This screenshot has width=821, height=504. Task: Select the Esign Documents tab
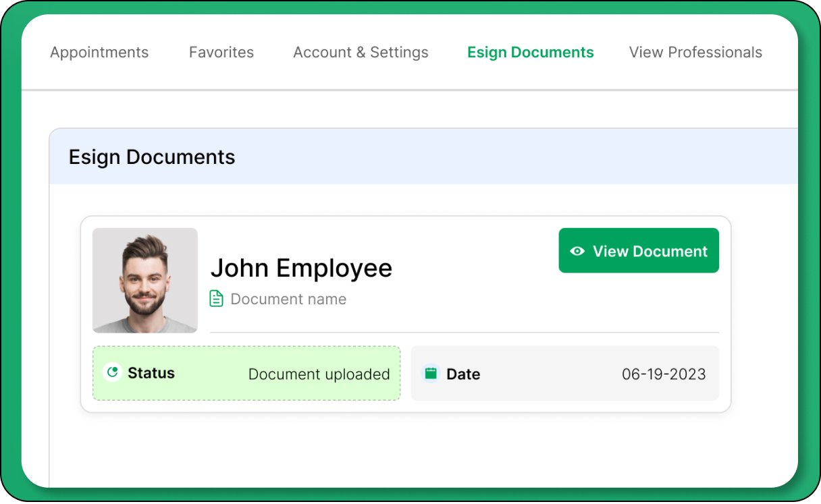pyautogui.click(x=530, y=53)
